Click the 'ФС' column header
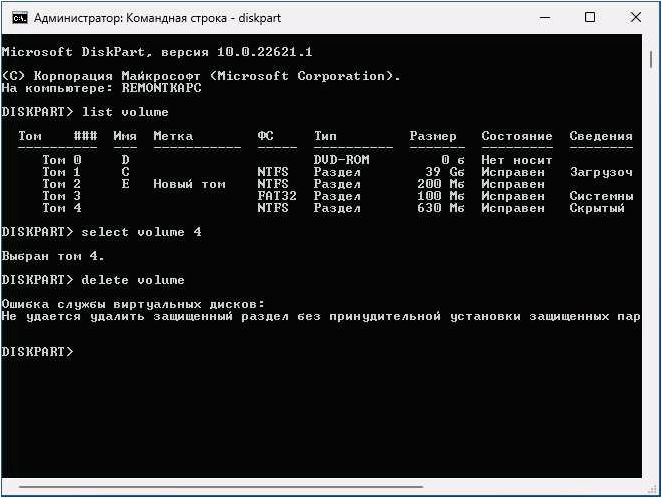This screenshot has width=662, height=498. pos(265,136)
